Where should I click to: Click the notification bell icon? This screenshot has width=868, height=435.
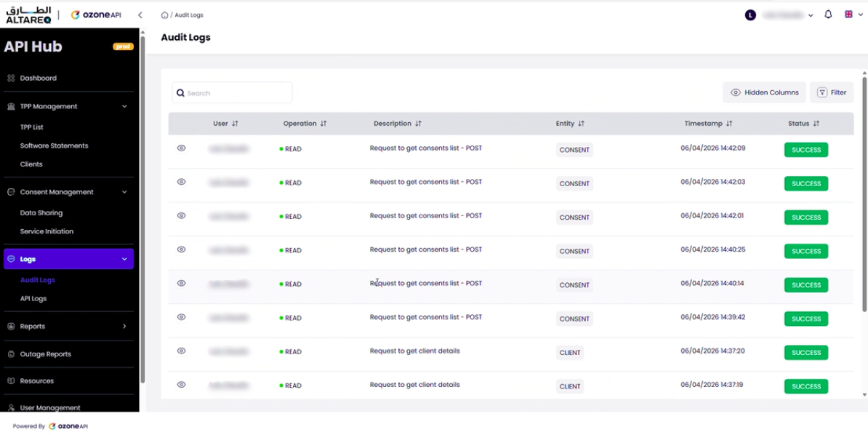828,14
